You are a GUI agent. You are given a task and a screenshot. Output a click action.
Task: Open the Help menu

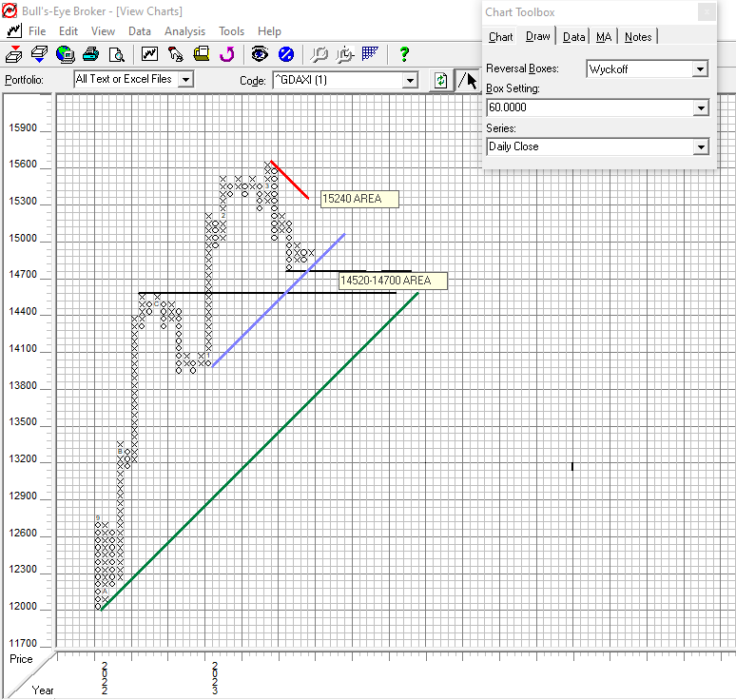click(x=269, y=31)
